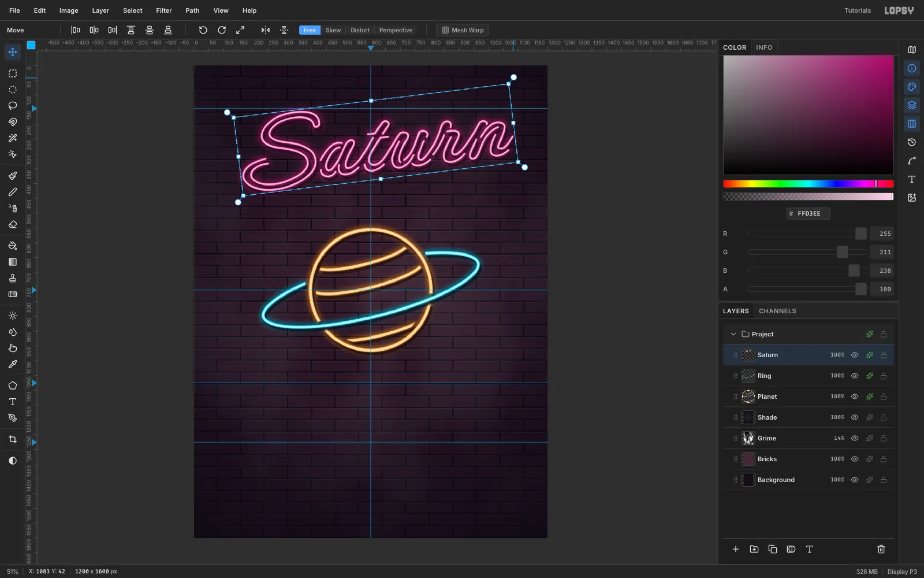The width and height of the screenshot is (924, 578).
Task: Select the Pencil tool
Action: coord(13,192)
